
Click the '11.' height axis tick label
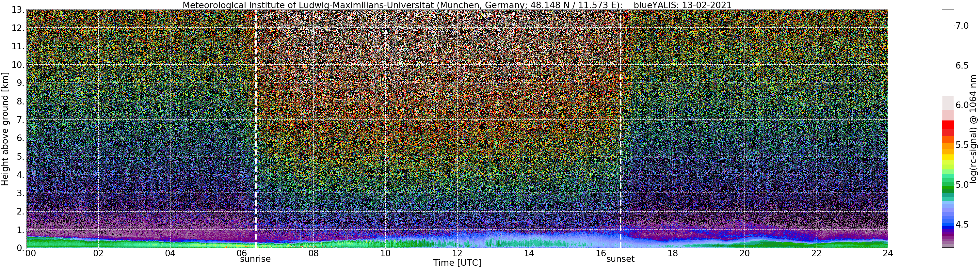tap(18, 46)
